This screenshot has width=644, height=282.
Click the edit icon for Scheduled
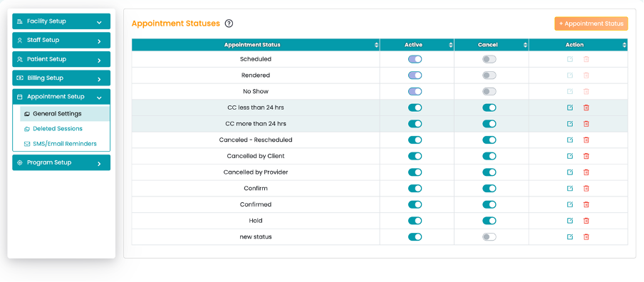click(x=570, y=59)
